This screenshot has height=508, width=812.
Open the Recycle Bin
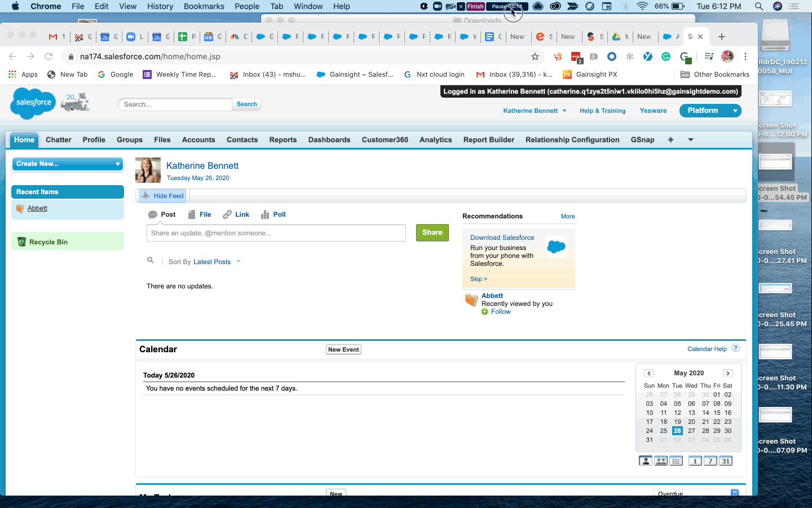click(x=48, y=242)
